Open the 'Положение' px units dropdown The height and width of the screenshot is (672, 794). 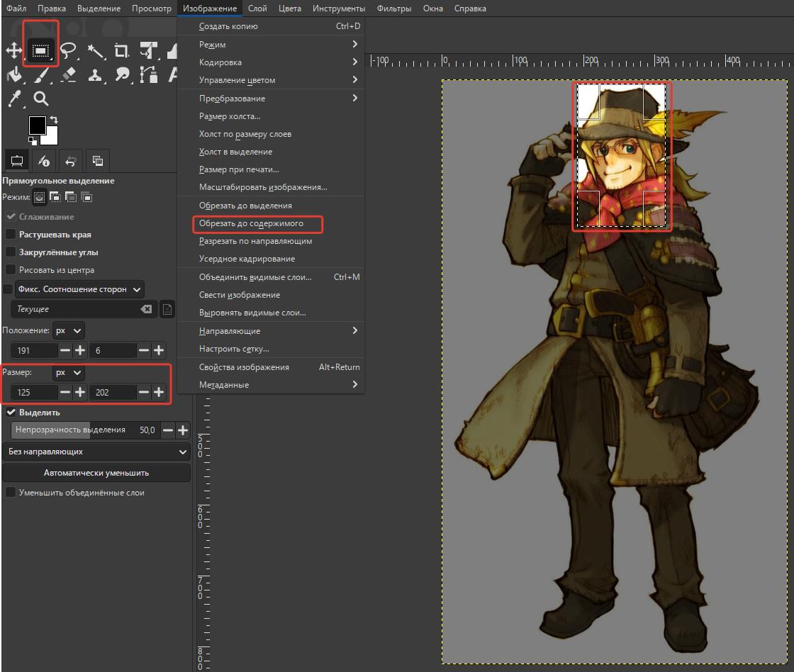[x=68, y=330]
